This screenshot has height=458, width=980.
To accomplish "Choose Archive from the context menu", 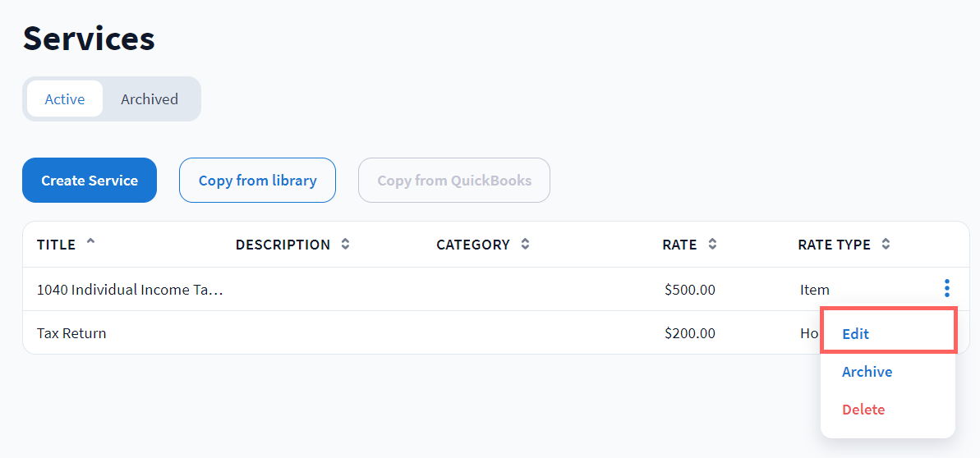I will (x=867, y=372).
